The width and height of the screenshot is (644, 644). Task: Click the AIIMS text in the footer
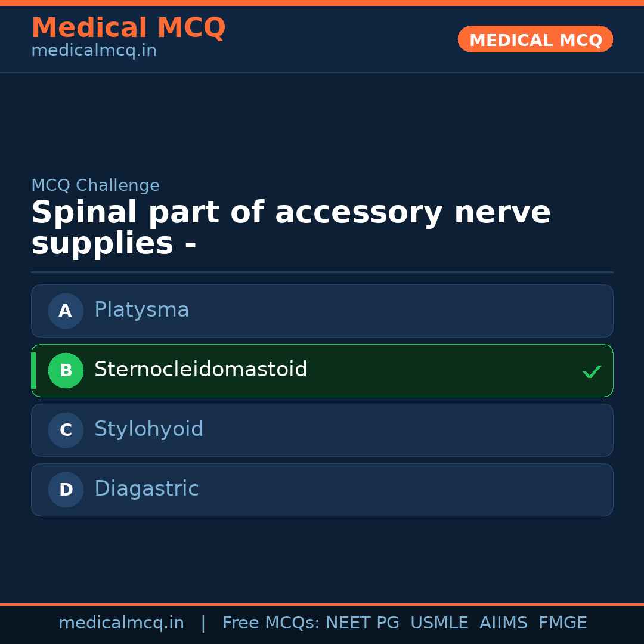pos(503,623)
